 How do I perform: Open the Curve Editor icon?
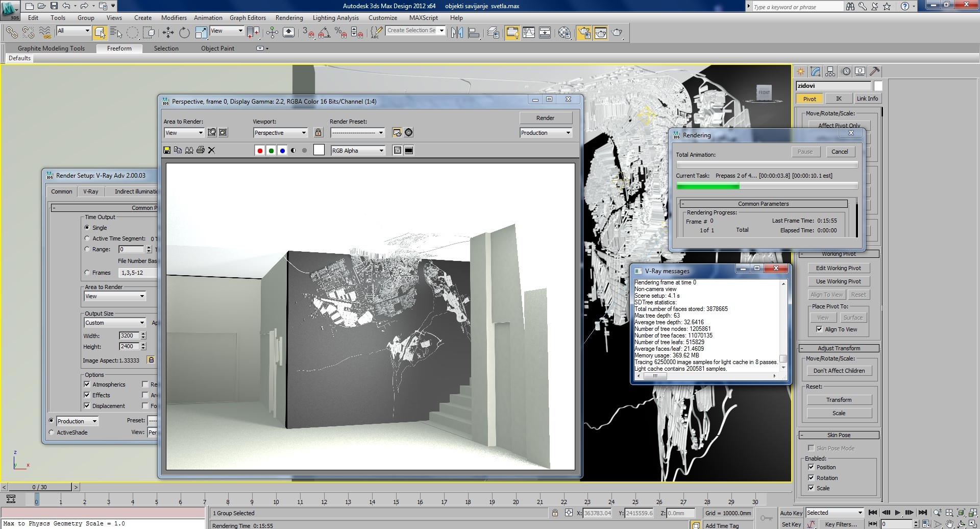529,33
